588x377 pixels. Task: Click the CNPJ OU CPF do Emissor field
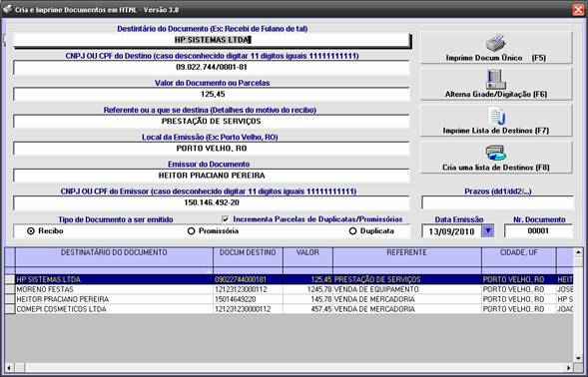click(x=212, y=202)
